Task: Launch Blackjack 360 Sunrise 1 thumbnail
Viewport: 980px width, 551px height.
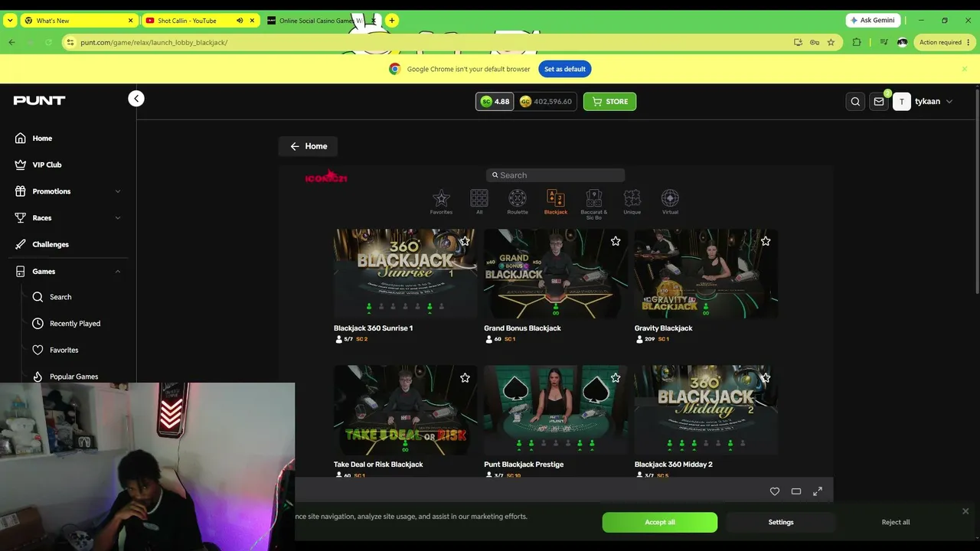Action: [x=405, y=273]
